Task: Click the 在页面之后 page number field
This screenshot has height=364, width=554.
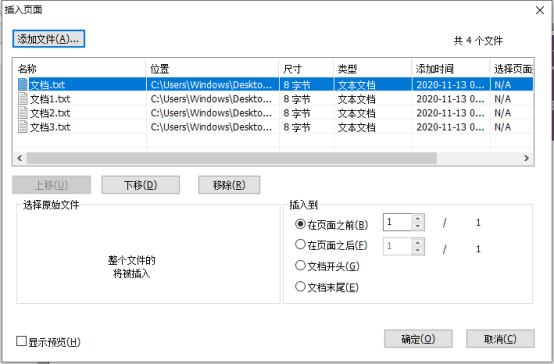Action: pyautogui.click(x=397, y=246)
